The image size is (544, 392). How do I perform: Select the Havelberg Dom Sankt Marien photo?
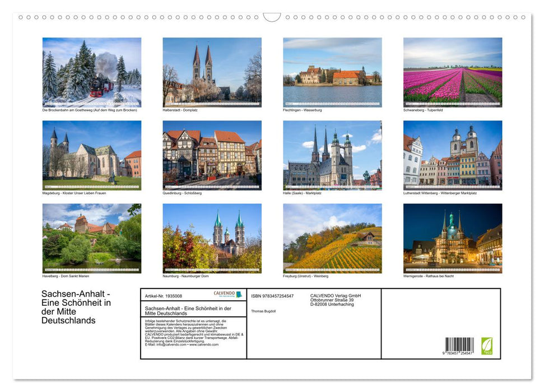point(92,238)
